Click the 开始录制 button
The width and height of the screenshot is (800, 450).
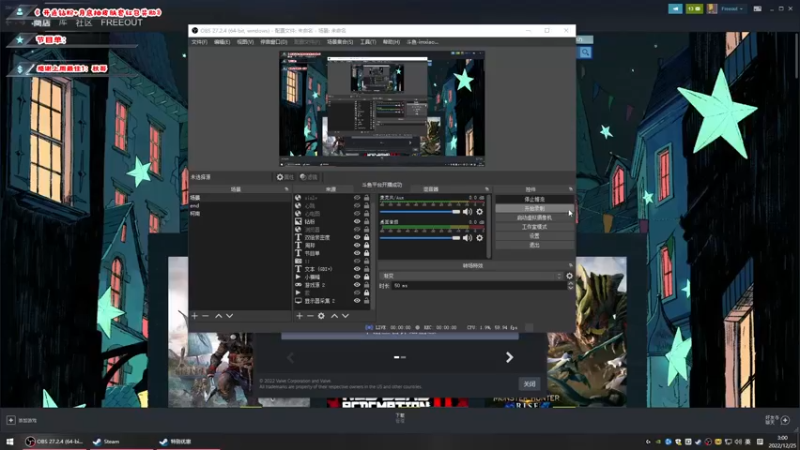click(534, 208)
